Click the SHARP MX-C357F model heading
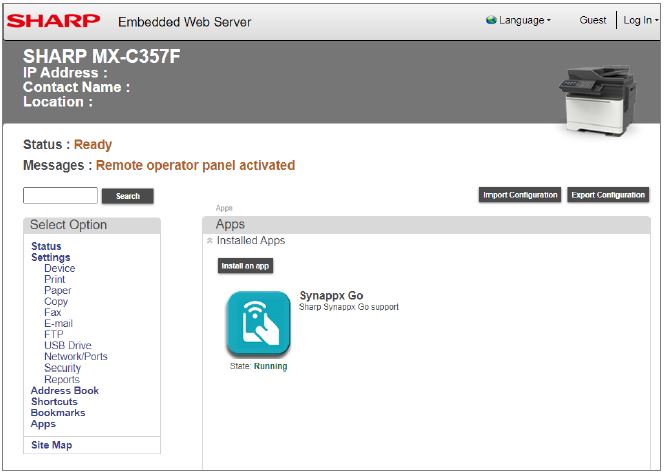 coord(102,57)
